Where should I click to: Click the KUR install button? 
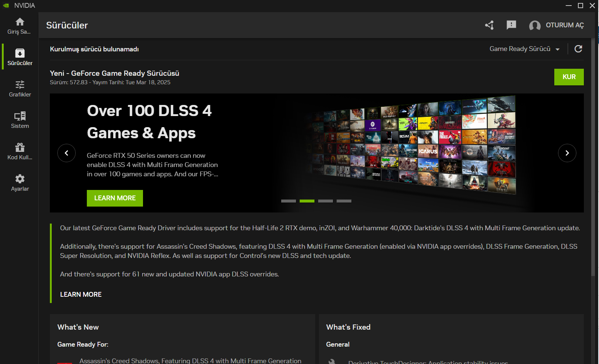click(x=569, y=77)
